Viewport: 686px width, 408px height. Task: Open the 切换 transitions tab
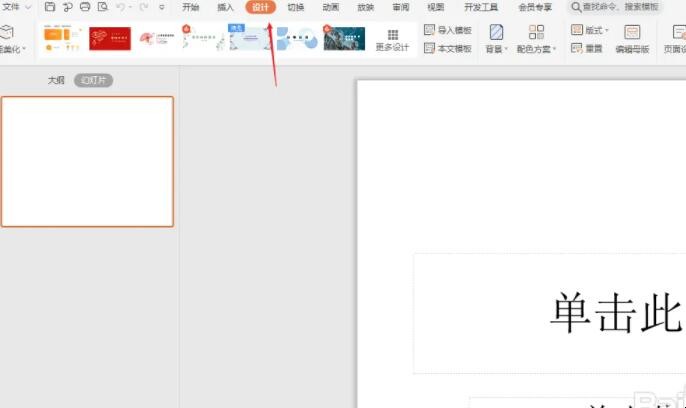click(x=296, y=7)
